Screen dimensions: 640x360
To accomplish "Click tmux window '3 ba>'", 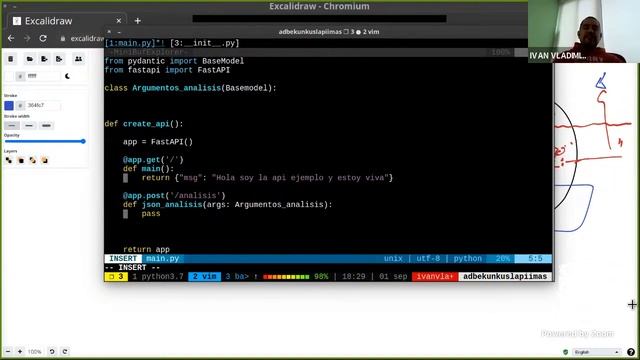I will click(x=237, y=277).
